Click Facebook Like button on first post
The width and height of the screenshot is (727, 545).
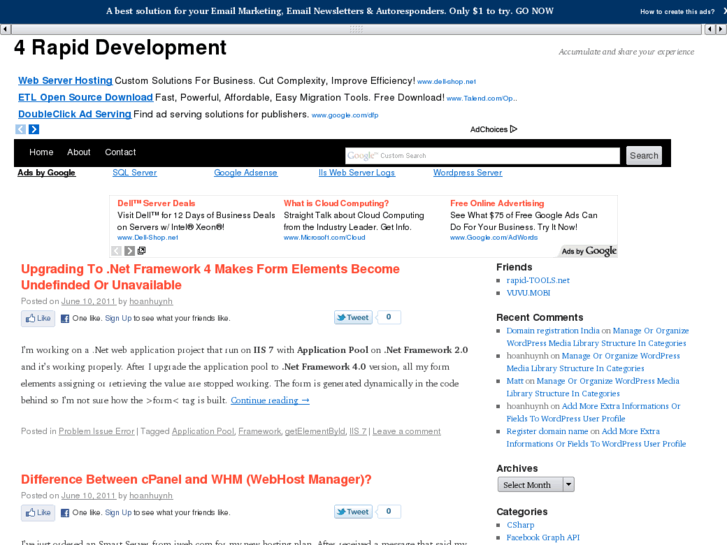point(38,318)
